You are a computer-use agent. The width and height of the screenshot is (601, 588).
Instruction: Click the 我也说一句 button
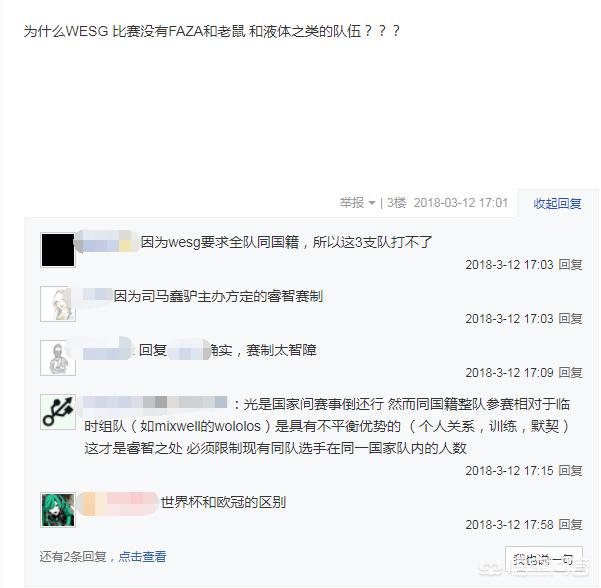pos(544,560)
